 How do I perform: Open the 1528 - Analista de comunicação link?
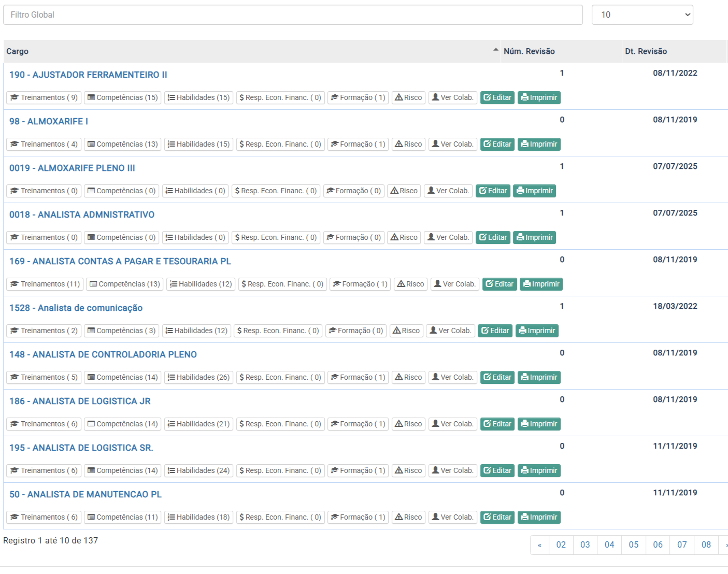(76, 308)
